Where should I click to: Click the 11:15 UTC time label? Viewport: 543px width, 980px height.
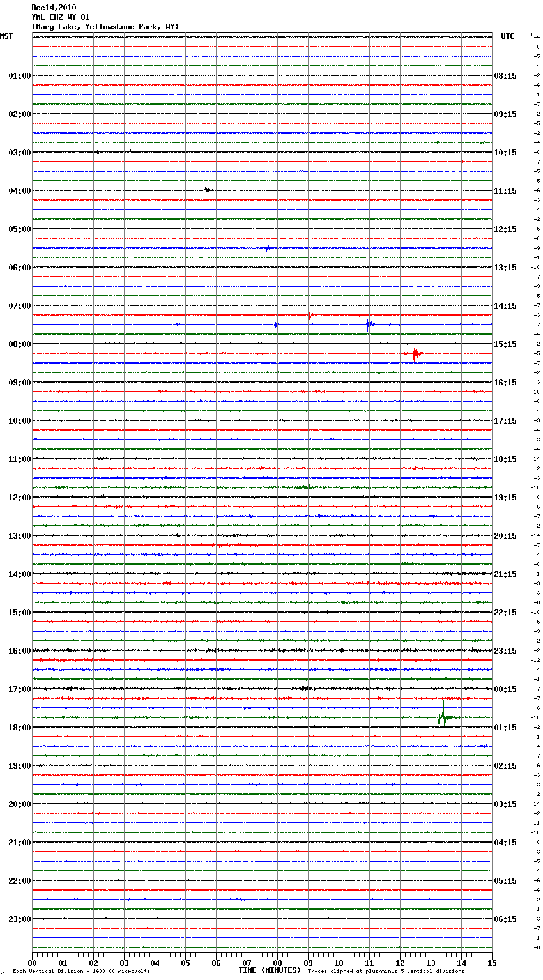coord(505,191)
